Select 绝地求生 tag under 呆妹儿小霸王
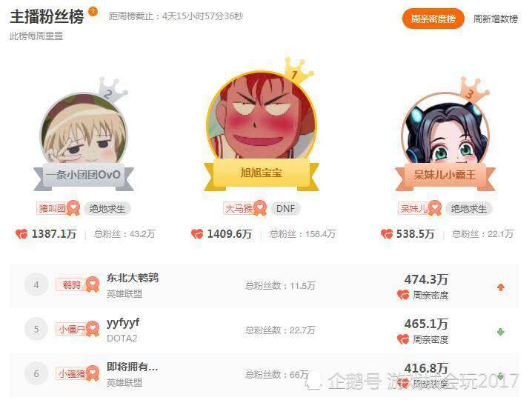The image size is (532, 400). coord(468,208)
